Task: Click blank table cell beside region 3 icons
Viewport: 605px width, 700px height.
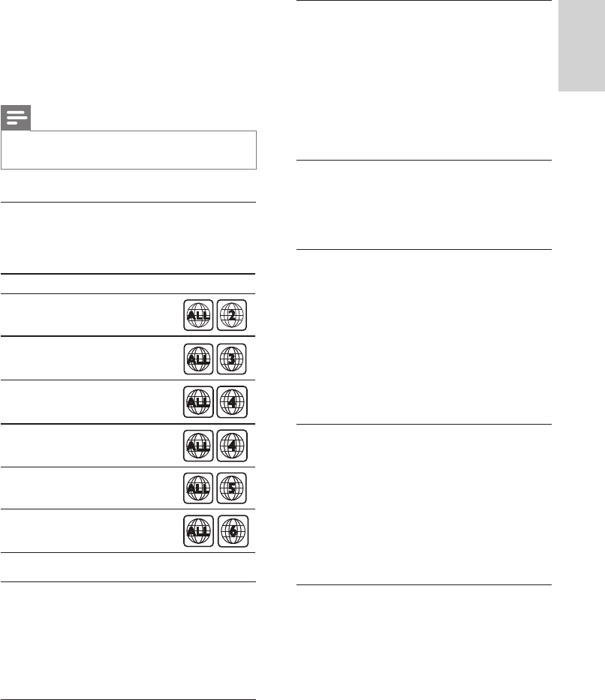Action: coord(91,359)
